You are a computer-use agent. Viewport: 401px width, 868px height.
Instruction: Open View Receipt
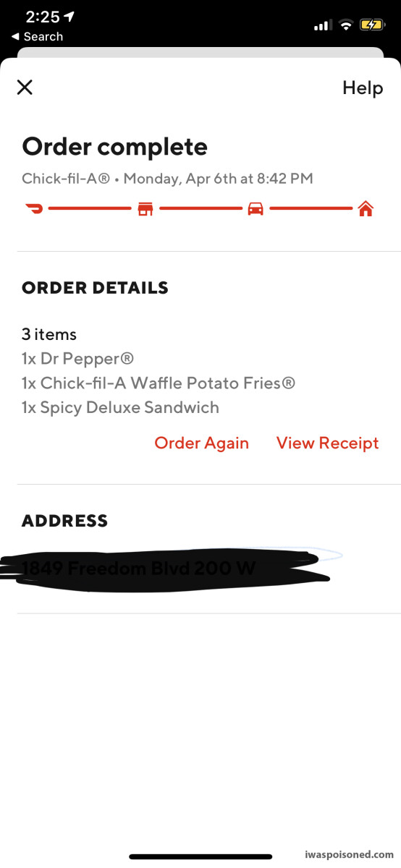(x=328, y=443)
